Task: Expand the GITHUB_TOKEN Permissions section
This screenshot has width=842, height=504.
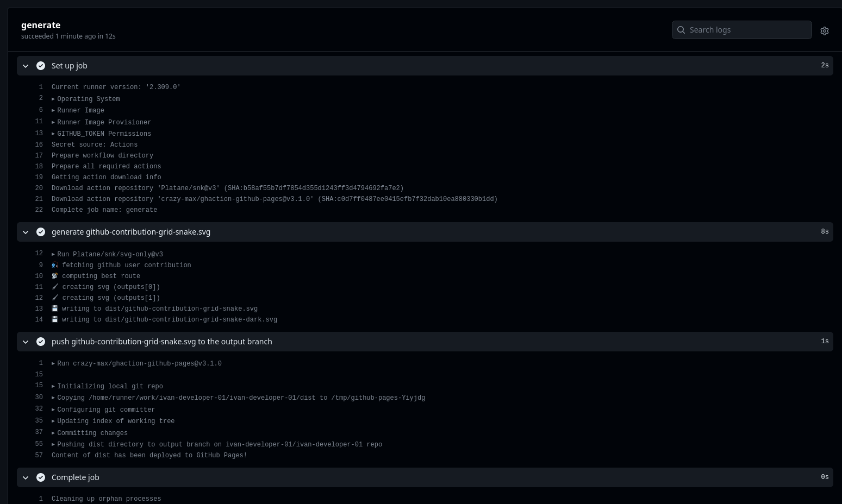Action: (54, 134)
